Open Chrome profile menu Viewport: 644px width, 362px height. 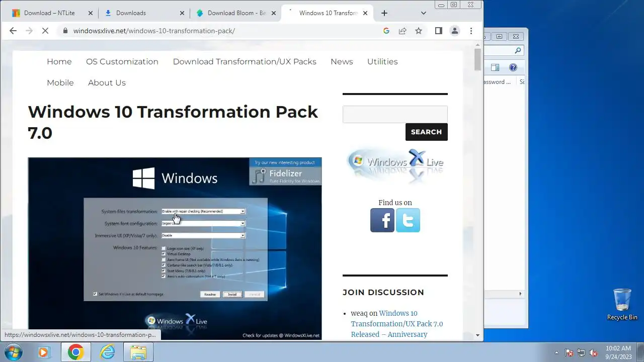[x=455, y=31]
